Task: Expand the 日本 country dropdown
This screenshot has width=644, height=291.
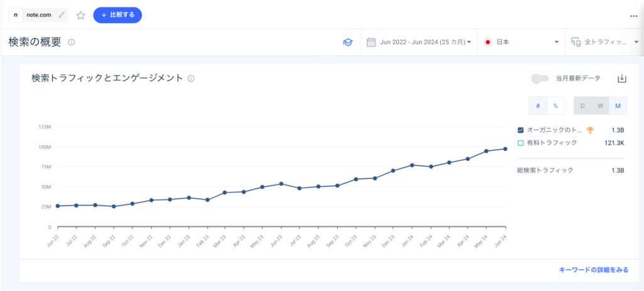Action: 521,43
